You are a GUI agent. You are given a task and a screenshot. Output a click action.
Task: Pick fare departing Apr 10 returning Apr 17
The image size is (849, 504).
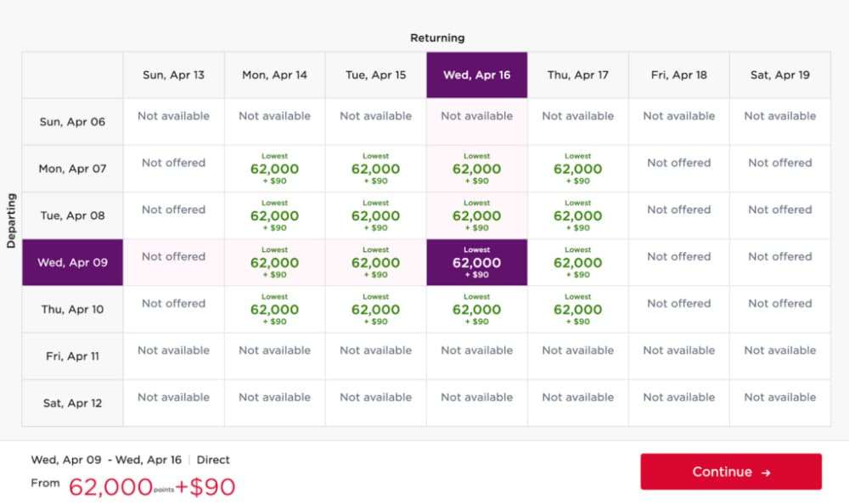[x=578, y=310]
